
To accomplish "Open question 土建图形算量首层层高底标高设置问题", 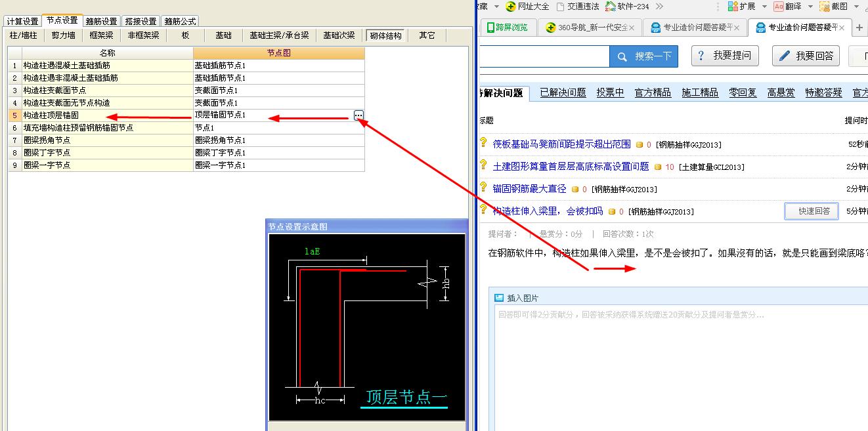I will (x=571, y=166).
